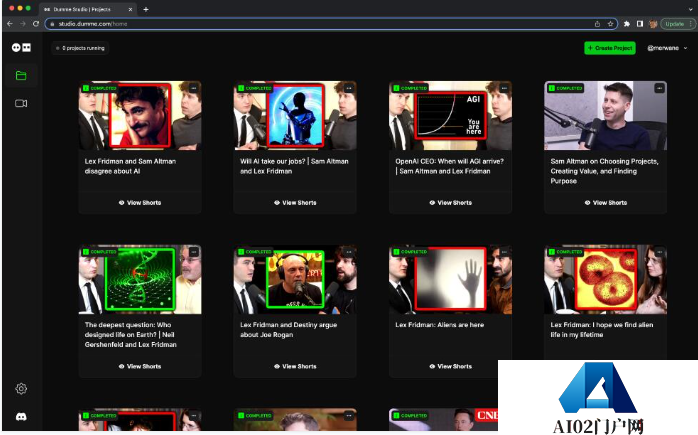
Task: View Shorts for 'Aliens are here'
Action: coord(450,366)
